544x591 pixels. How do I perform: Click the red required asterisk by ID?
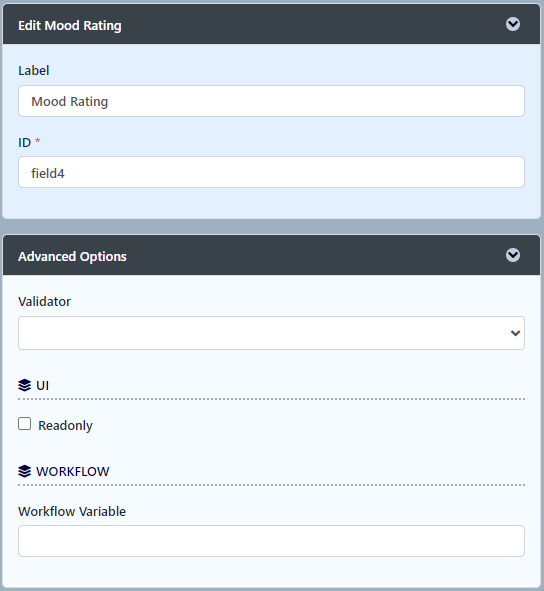(37, 141)
